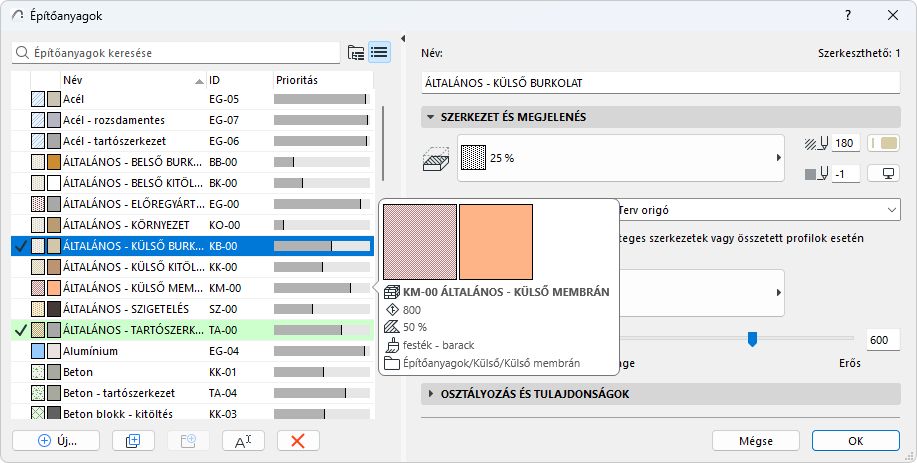Click the duplicate building material icon

[x=133, y=441]
